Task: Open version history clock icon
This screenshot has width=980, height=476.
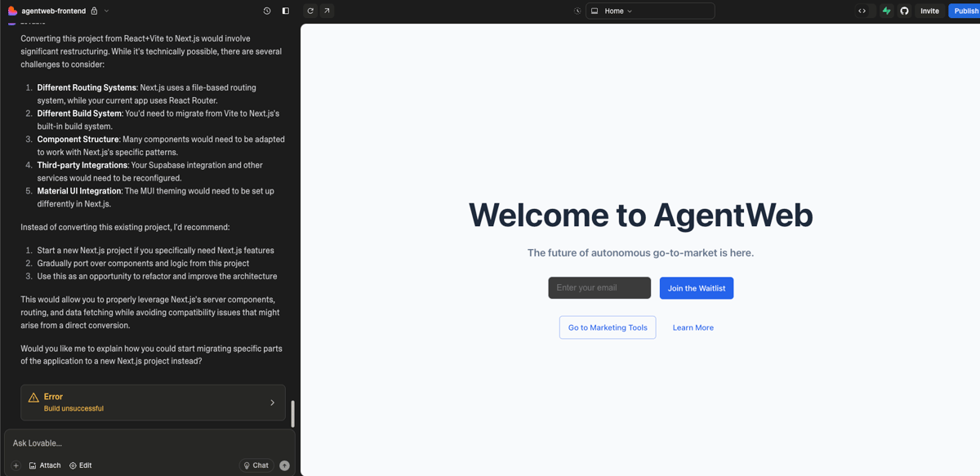Action: click(x=267, y=11)
